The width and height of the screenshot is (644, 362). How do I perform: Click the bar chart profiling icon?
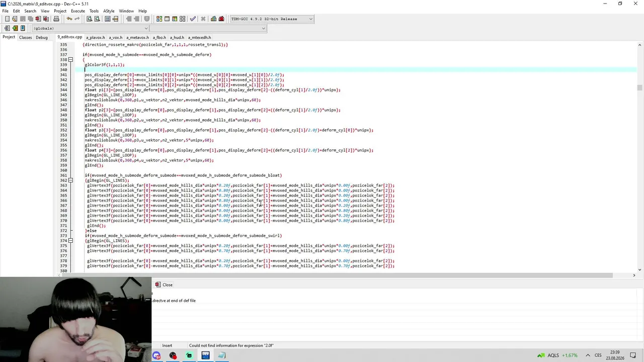(x=214, y=19)
